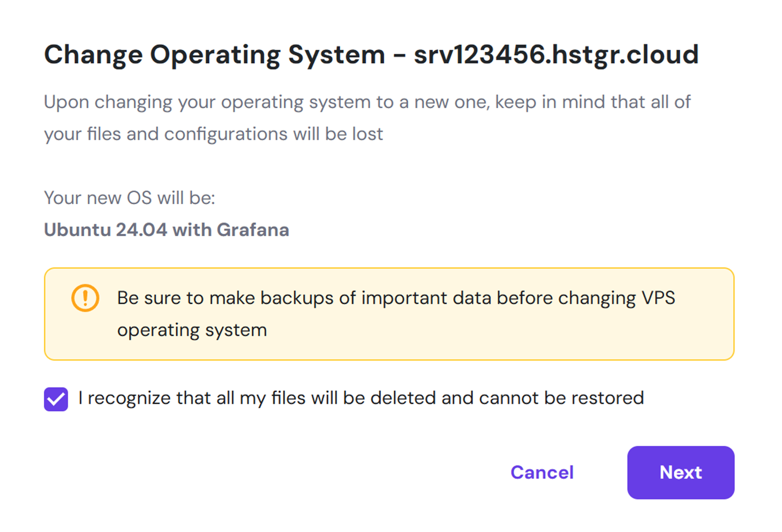Uncheck the files deletion acknowledgment checkbox
Screen dimensions: 782x532
pos(56,399)
